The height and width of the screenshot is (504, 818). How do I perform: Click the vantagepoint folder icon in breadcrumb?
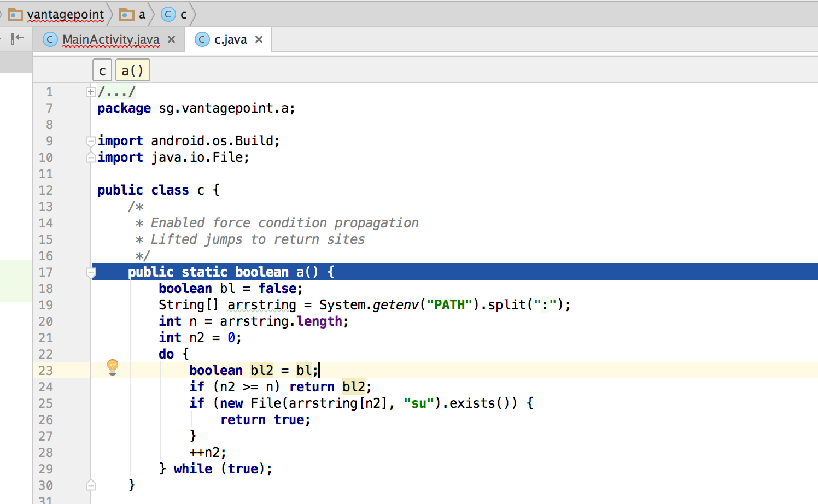(15, 14)
